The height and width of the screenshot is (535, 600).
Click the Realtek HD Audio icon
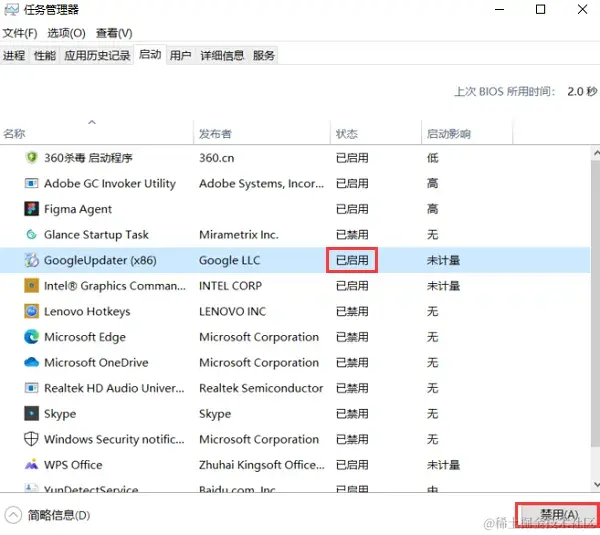point(31,388)
